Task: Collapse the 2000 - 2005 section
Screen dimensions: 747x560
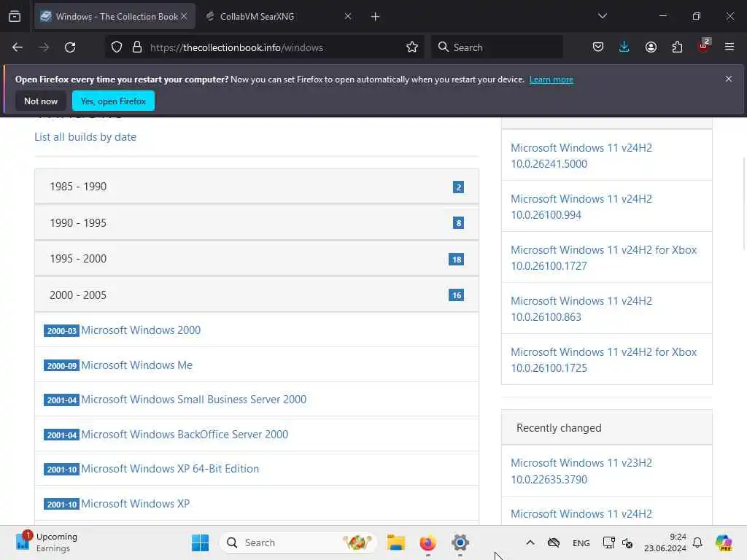Action: [x=256, y=295]
